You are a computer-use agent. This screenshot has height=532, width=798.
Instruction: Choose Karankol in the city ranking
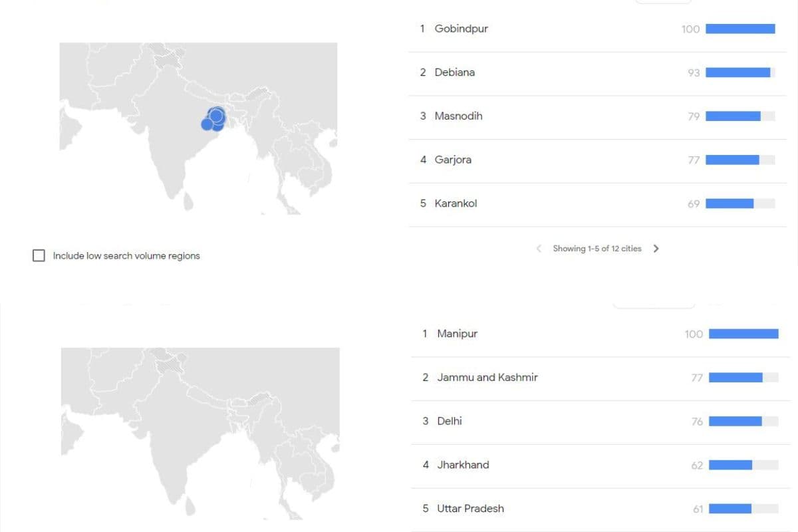click(x=456, y=203)
